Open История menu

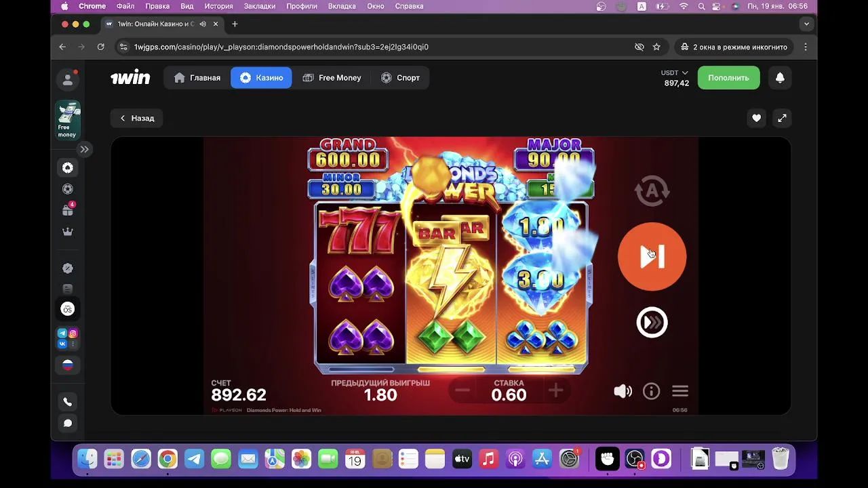pyautogui.click(x=218, y=6)
